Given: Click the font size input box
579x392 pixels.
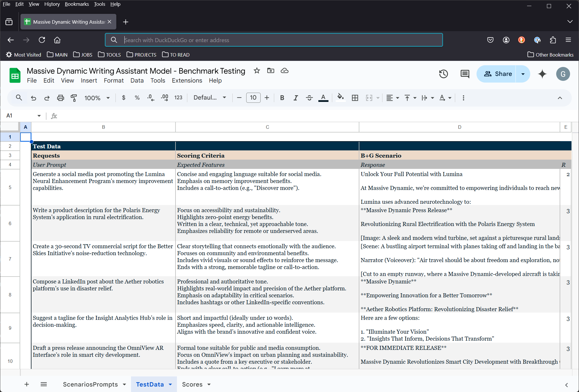Looking at the screenshot, I should coord(253,98).
